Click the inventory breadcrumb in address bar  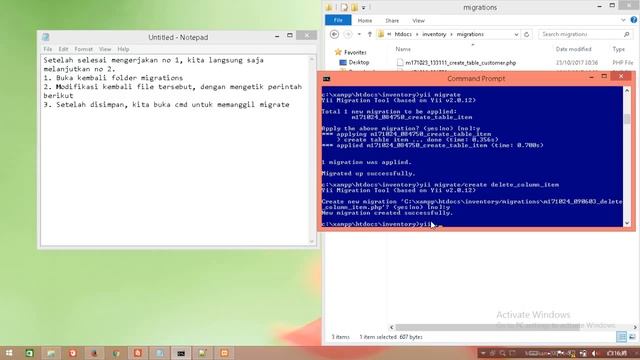434,34
